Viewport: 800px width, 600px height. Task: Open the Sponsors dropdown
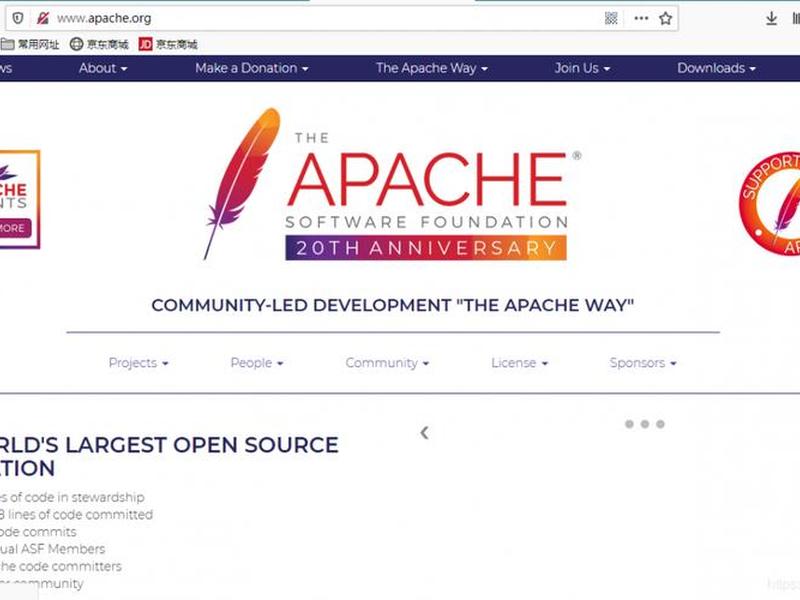coord(643,363)
